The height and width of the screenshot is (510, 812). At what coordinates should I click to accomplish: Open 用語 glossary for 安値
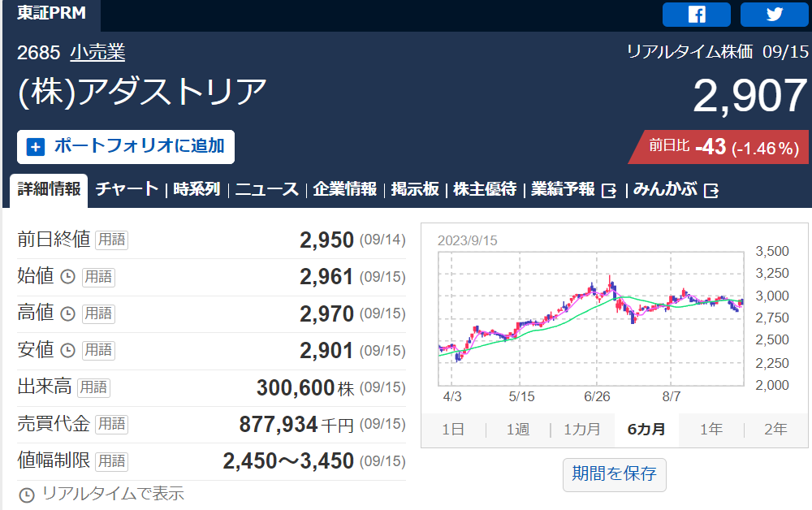[x=98, y=351]
